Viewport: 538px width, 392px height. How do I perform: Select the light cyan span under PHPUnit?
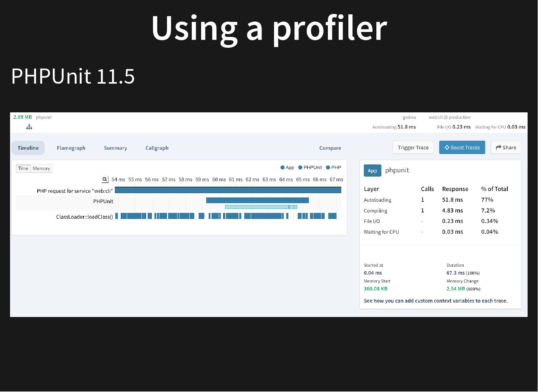[x=261, y=207]
